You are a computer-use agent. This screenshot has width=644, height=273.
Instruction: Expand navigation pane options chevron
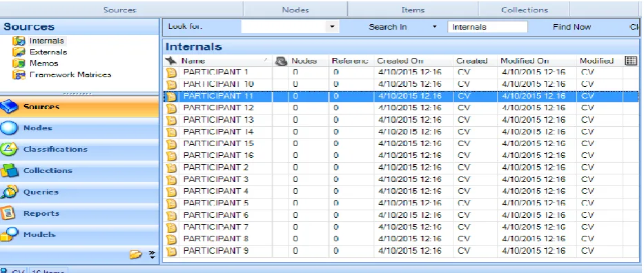pos(152,254)
